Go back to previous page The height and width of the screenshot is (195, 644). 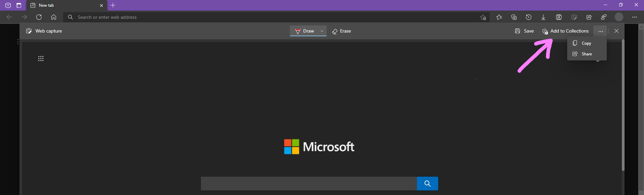[x=9, y=17]
